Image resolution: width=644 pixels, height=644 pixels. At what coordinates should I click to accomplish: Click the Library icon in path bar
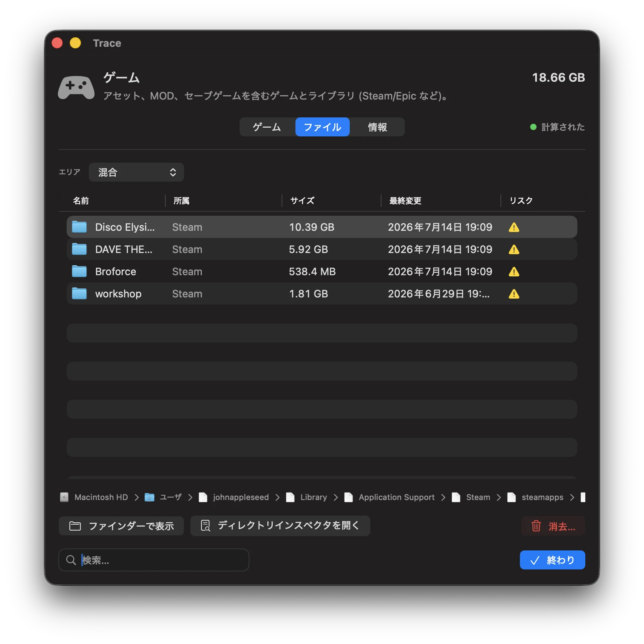pos(290,497)
